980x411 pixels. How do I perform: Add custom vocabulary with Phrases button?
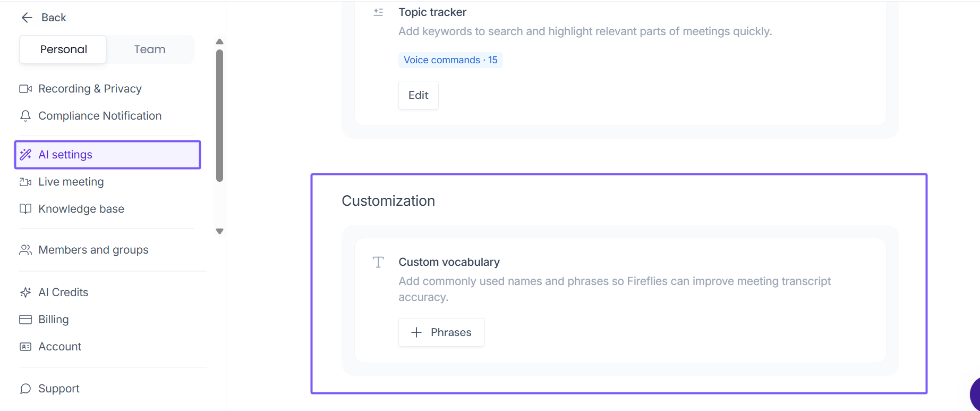click(x=441, y=332)
